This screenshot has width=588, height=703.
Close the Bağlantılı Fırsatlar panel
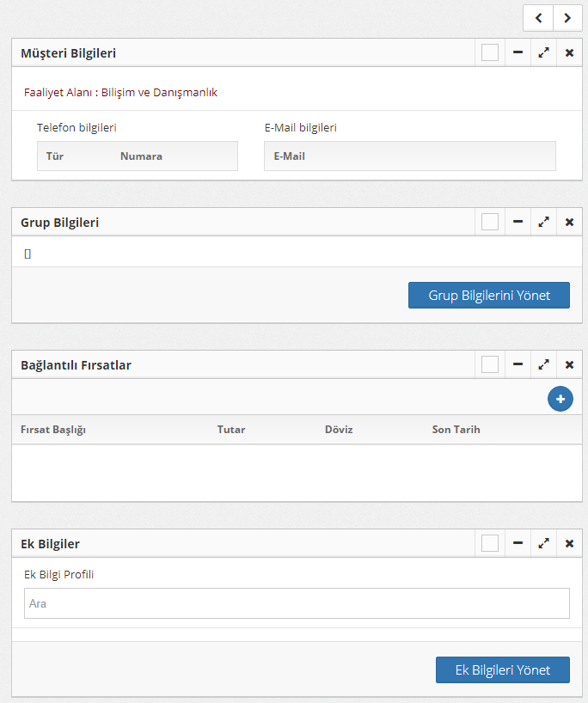pos(569,364)
